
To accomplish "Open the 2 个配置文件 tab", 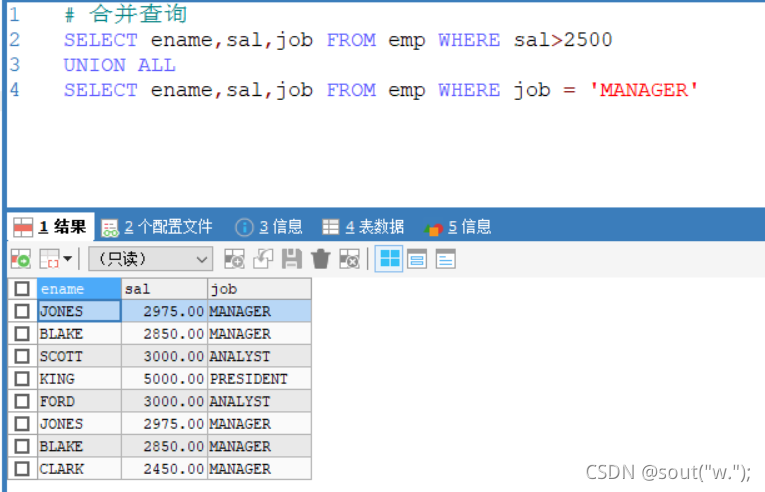I will pyautogui.click(x=157, y=227).
